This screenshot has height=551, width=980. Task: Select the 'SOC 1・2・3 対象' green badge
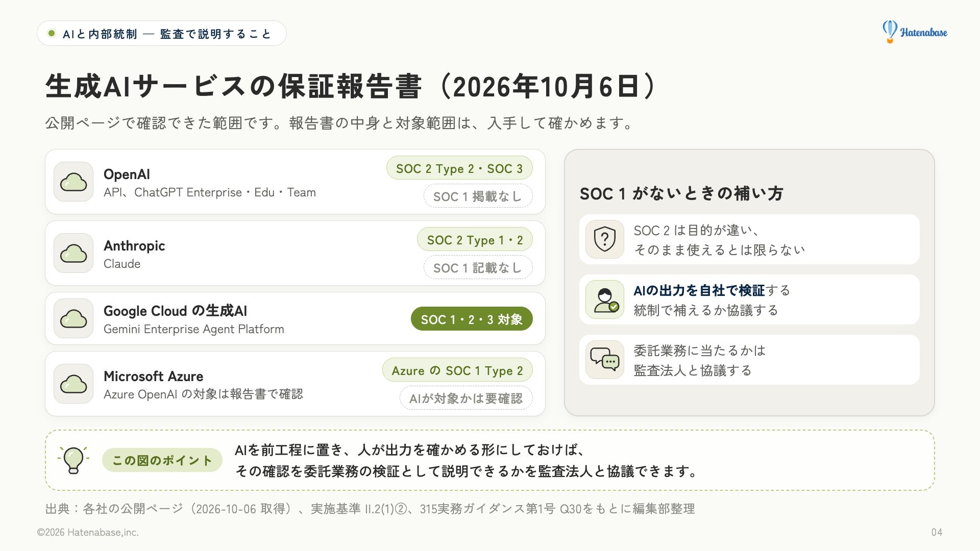tap(472, 319)
